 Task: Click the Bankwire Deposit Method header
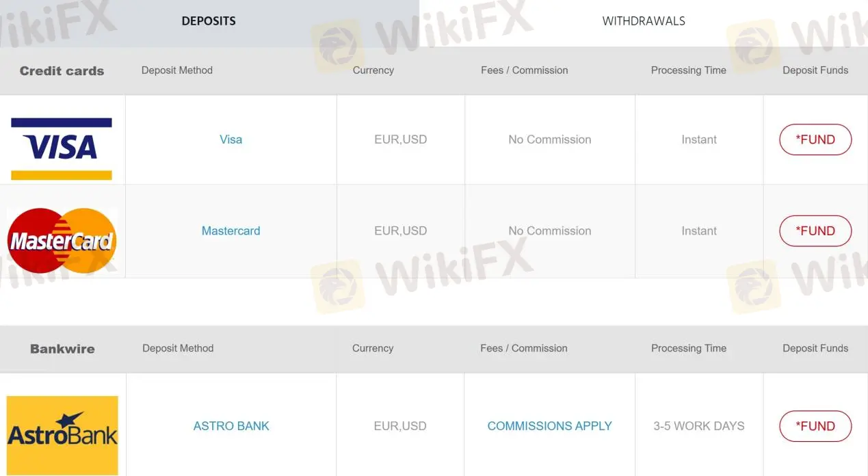point(178,348)
